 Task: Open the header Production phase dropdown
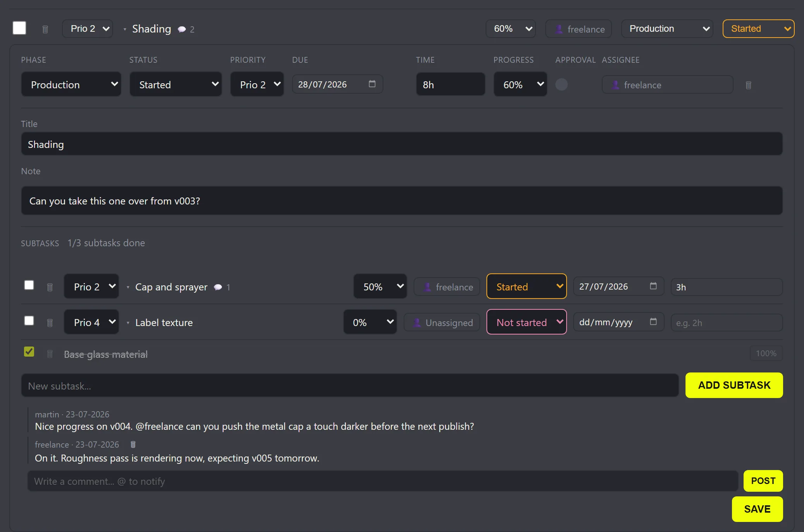point(667,29)
